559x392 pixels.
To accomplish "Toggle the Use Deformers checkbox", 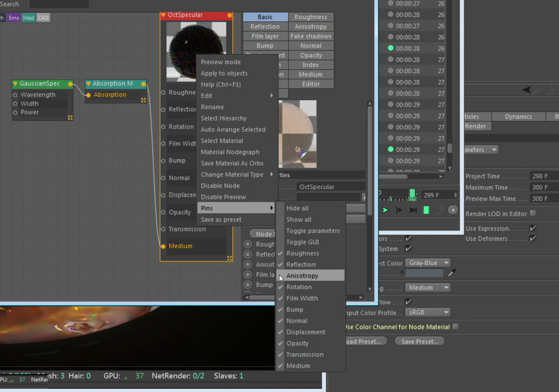I will [533, 238].
